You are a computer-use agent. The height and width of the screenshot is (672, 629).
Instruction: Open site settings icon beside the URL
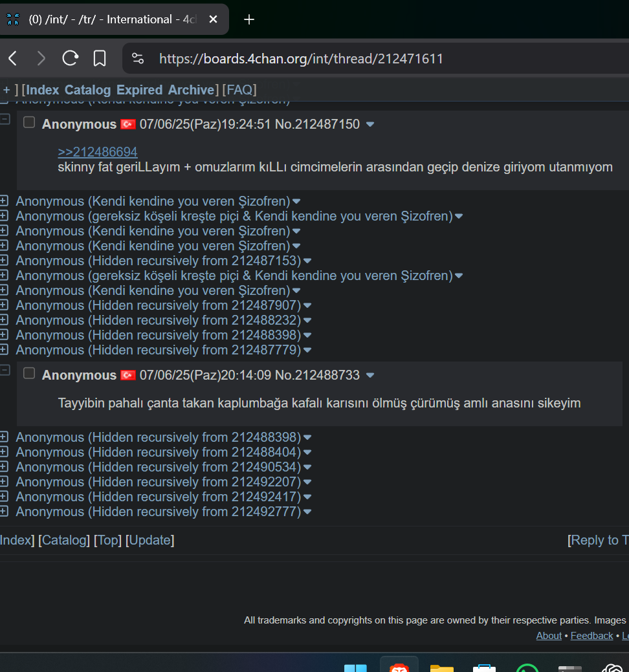tap(138, 58)
